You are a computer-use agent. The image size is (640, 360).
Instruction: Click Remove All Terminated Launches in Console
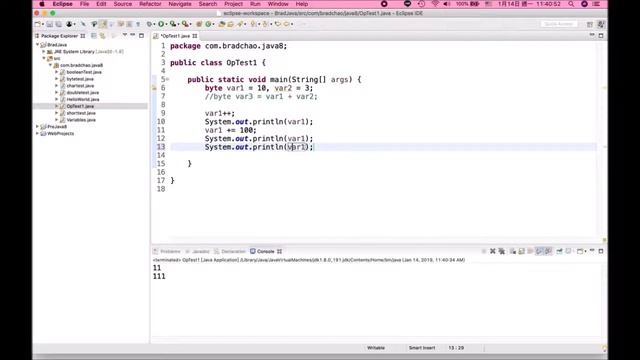coord(502,251)
